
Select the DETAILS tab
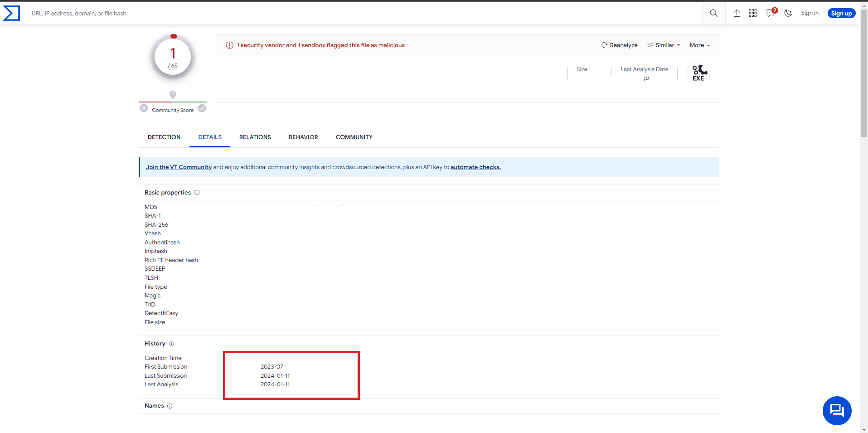click(210, 137)
